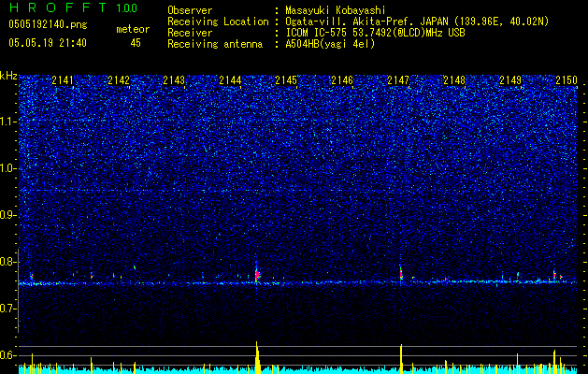Click the meteor count value 45
Screen dimensions: 588x374
click(136, 43)
